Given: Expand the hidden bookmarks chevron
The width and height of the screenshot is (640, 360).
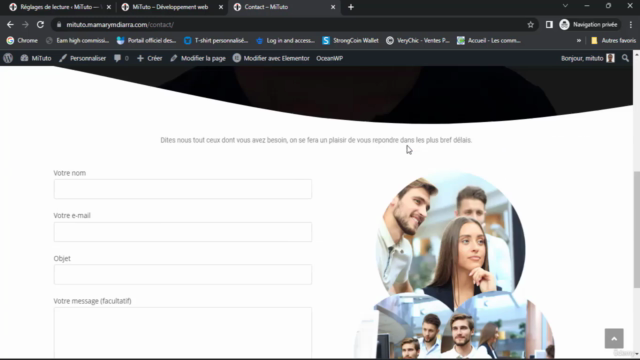Looking at the screenshot, I should click(x=578, y=40).
